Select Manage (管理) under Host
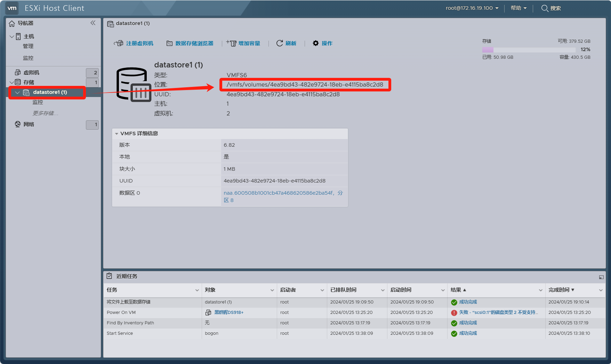The image size is (611, 364). click(x=28, y=46)
